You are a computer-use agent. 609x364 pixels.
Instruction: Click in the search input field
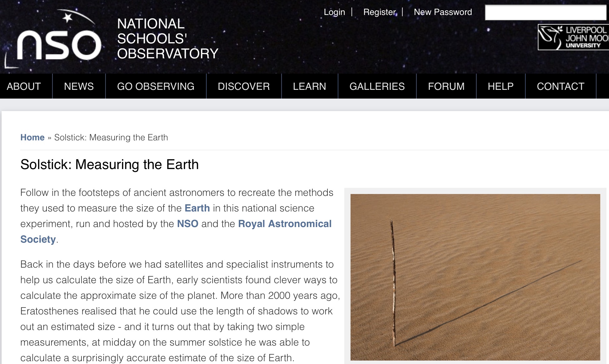[545, 13]
